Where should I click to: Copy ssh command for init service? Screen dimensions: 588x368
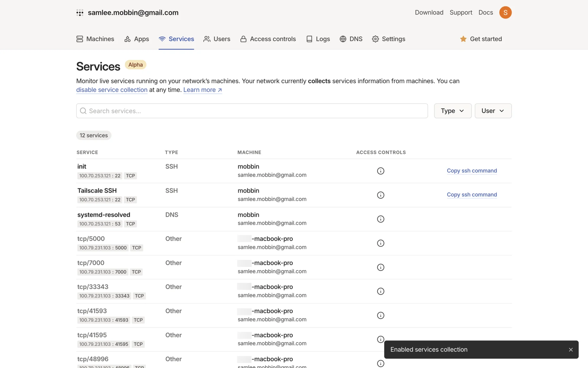pos(472,171)
